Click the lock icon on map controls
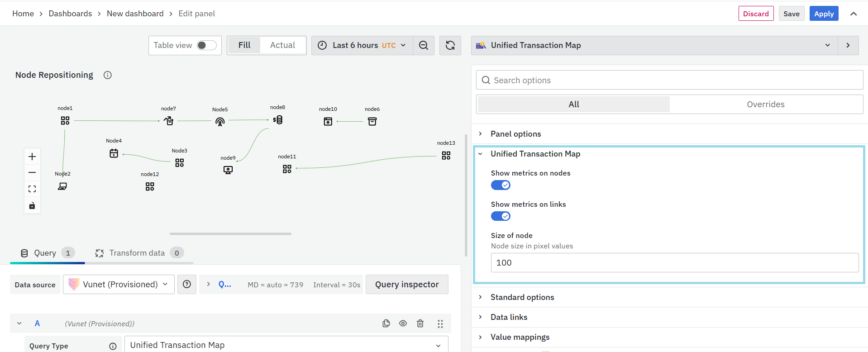 [x=32, y=206]
